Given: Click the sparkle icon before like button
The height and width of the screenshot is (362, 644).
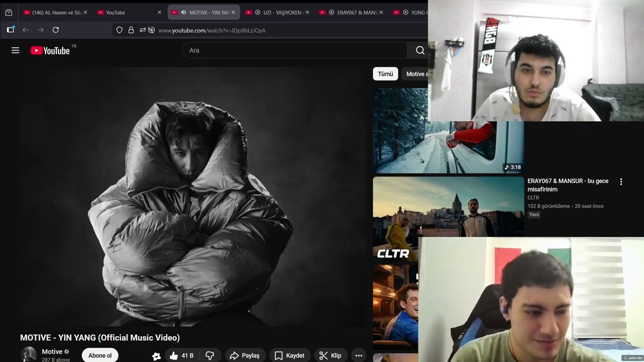Looking at the screenshot, I should [x=156, y=356].
